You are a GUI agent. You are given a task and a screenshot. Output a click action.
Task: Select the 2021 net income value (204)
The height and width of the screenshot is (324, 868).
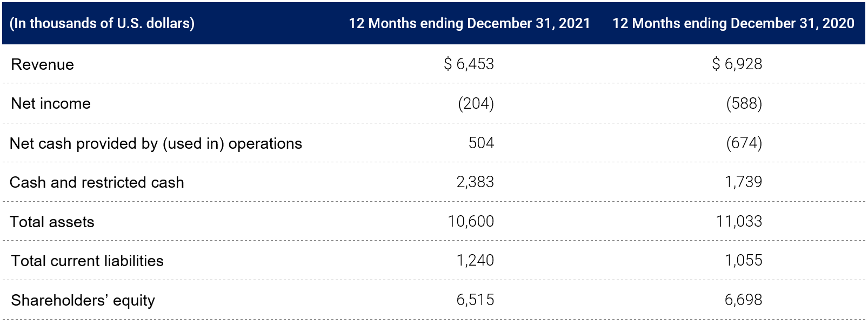pyautogui.click(x=476, y=103)
